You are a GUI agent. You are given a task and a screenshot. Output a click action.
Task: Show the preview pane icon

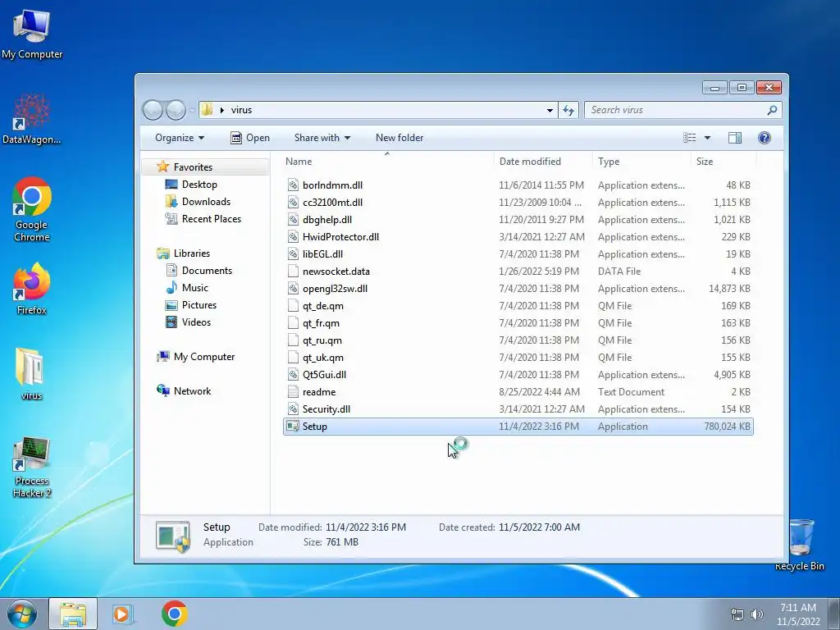(x=735, y=138)
